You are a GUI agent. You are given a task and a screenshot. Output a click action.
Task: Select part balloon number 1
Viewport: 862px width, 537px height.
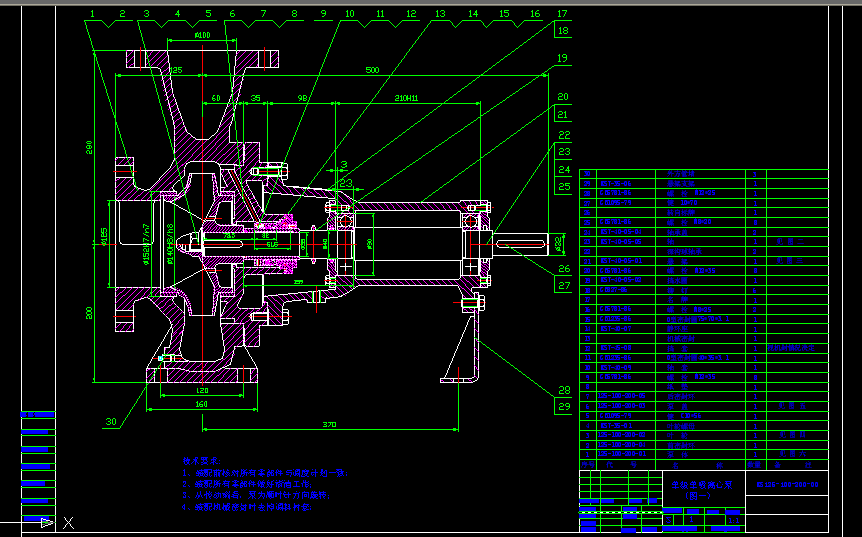tap(92, 14)
